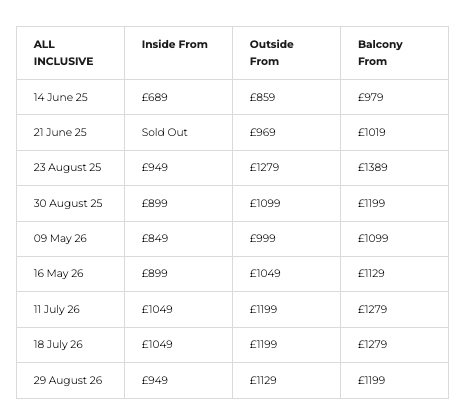464x418 pixels.
Task: Click the £859 outside price
Action: coord(262,97)
